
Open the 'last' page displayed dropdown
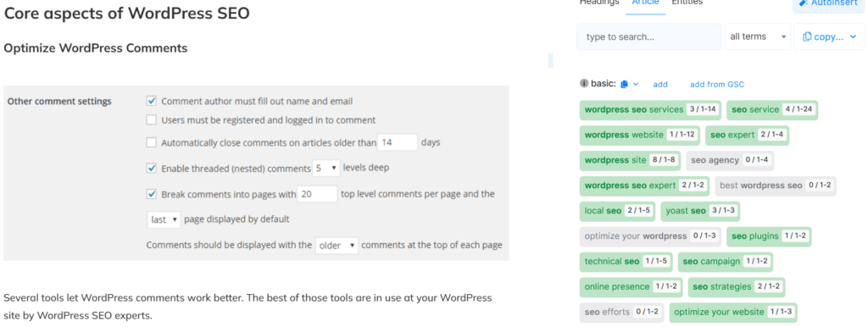coord(164,219)
